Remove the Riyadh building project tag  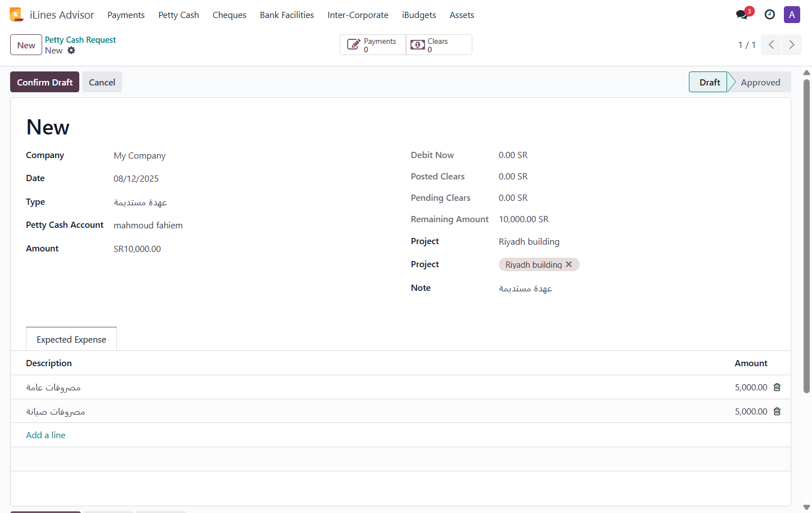[x=569, y=264]
